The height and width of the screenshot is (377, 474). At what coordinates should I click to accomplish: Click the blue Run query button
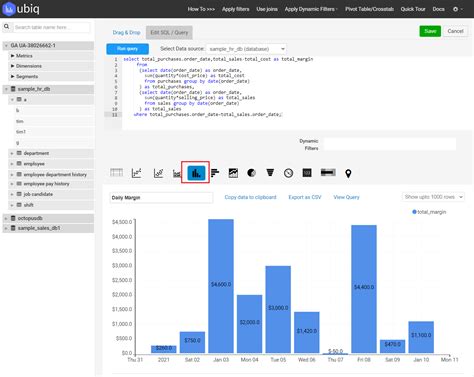tap(128, 49)
